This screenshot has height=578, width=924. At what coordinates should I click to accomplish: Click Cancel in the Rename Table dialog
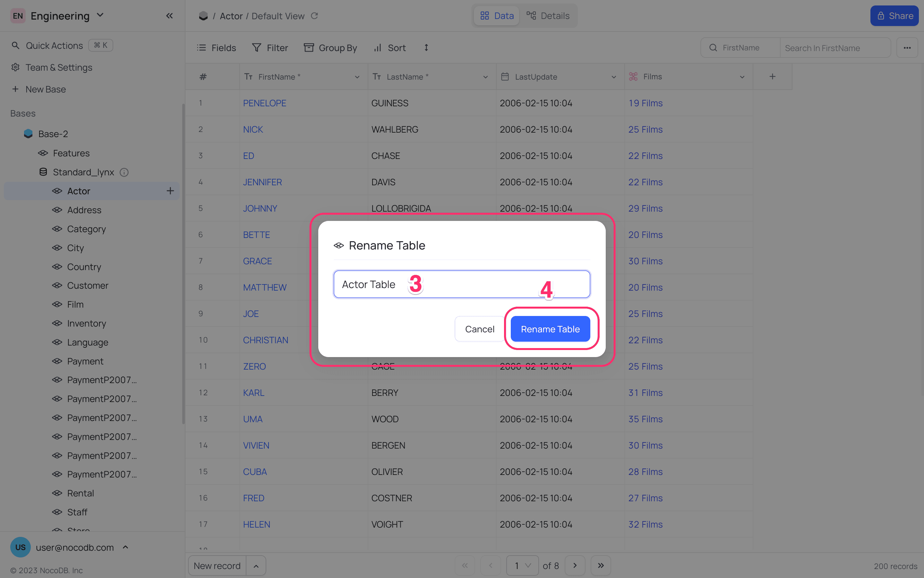coord(480,329)
